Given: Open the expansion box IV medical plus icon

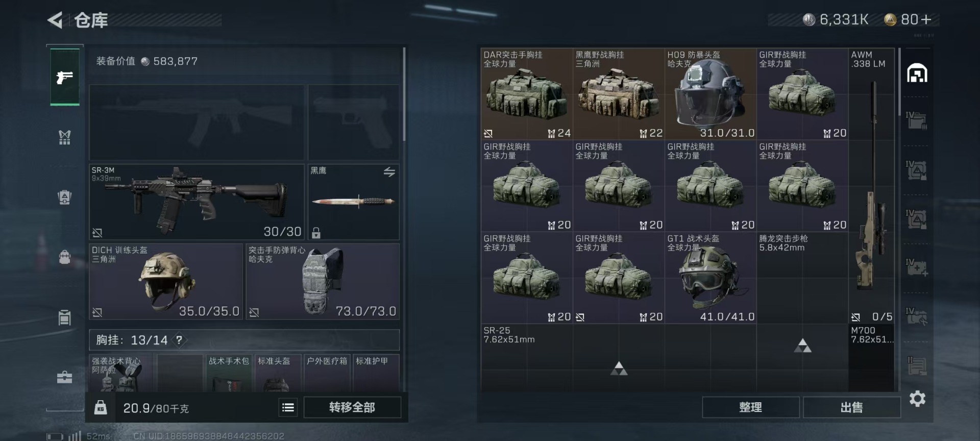Looking at the screenshot, I should (917, 267).
